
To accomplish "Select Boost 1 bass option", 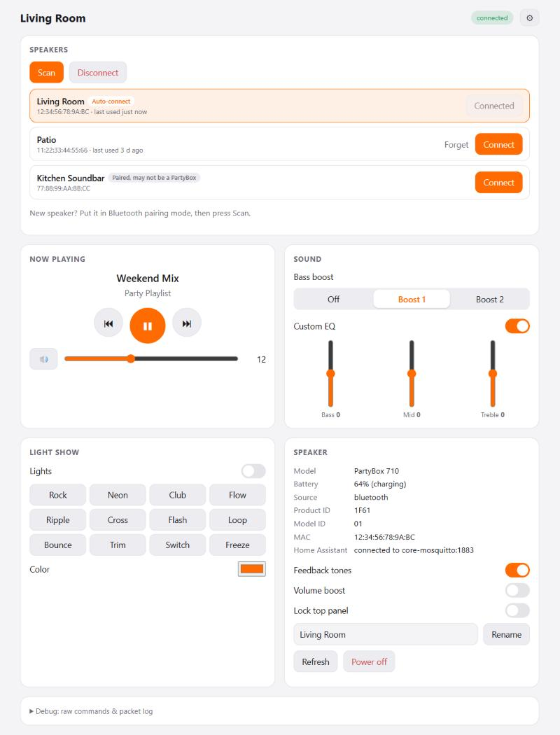I will 412,299.
